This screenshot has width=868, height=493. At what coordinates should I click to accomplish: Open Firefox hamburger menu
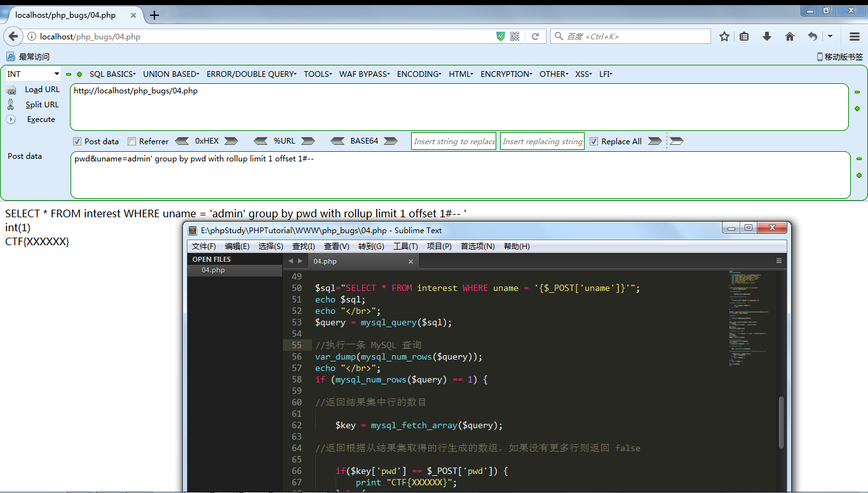pyautogui.click(x=855, y=37)
